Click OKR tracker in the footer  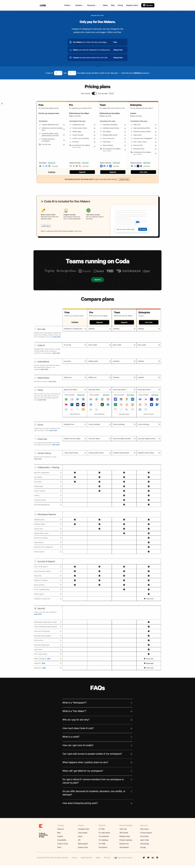tap(124, 833)
